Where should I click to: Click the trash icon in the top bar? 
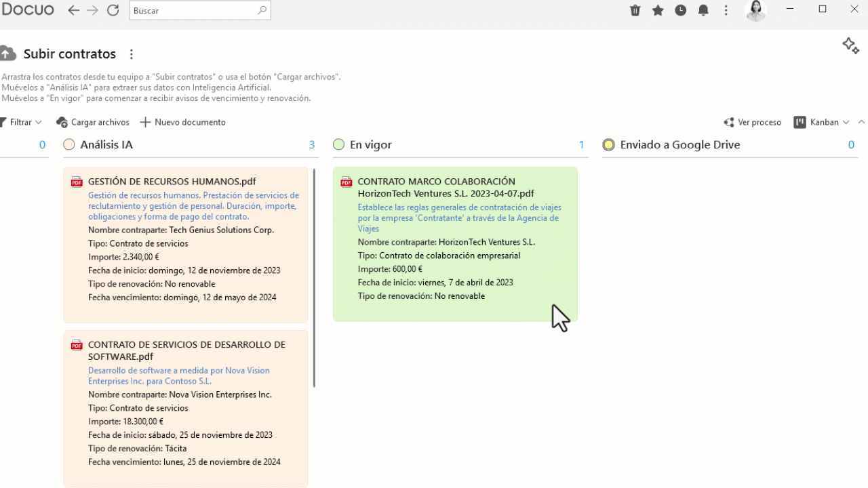(635, 9)
